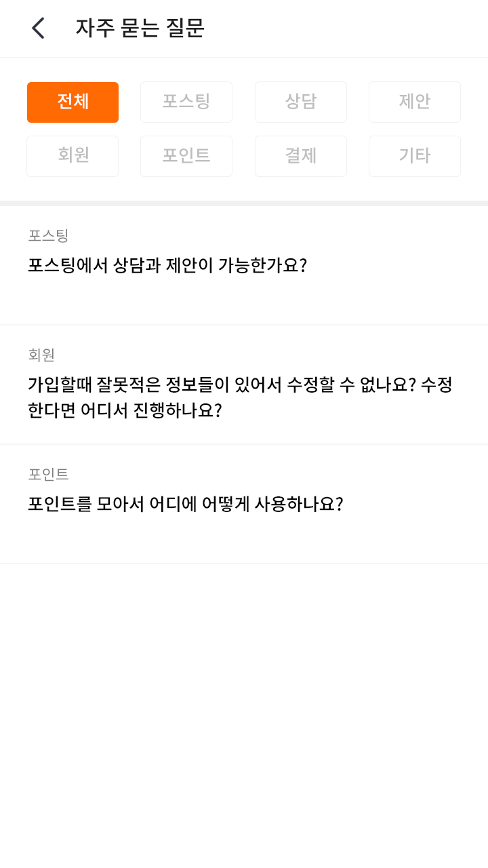Image resolution: width=488 pixels, height=868 pixels.
Task: Filter FAQs by the 포스팅 chip
Action: 186,102
